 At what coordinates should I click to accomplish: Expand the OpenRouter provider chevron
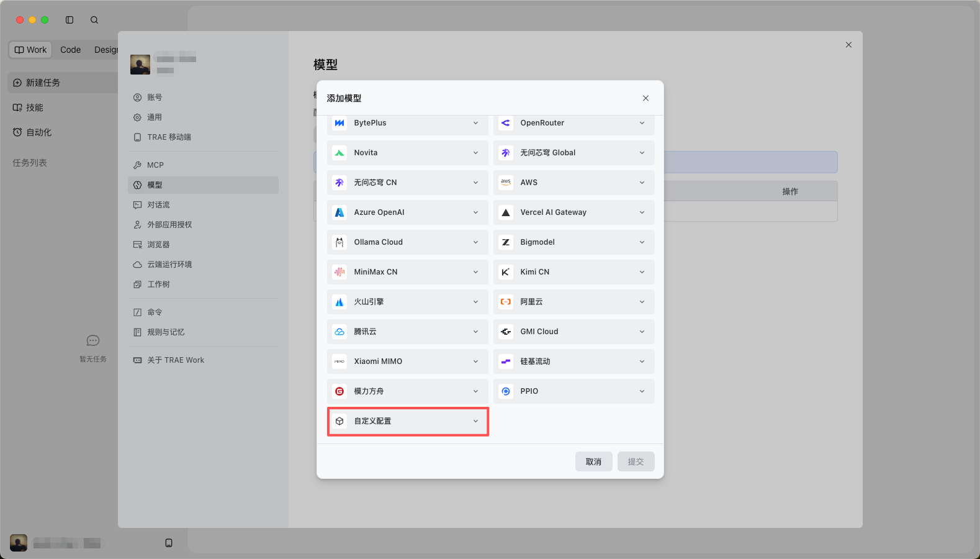click(x=642, y=123)
